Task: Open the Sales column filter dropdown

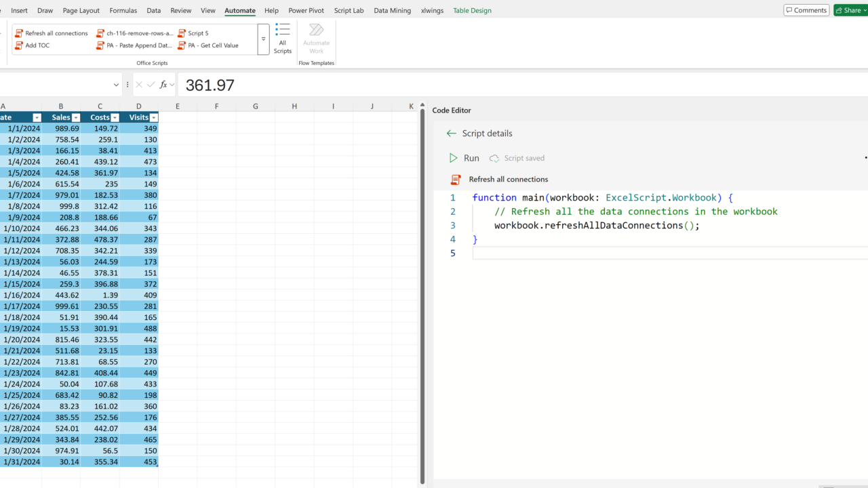Action: (76, 118)
